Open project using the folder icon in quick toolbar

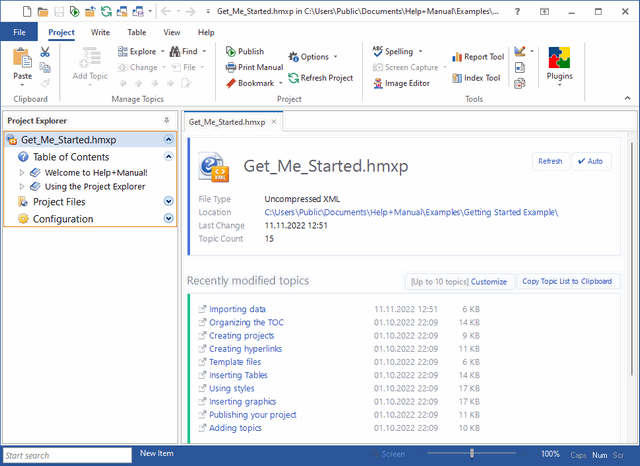coord(43,11)
